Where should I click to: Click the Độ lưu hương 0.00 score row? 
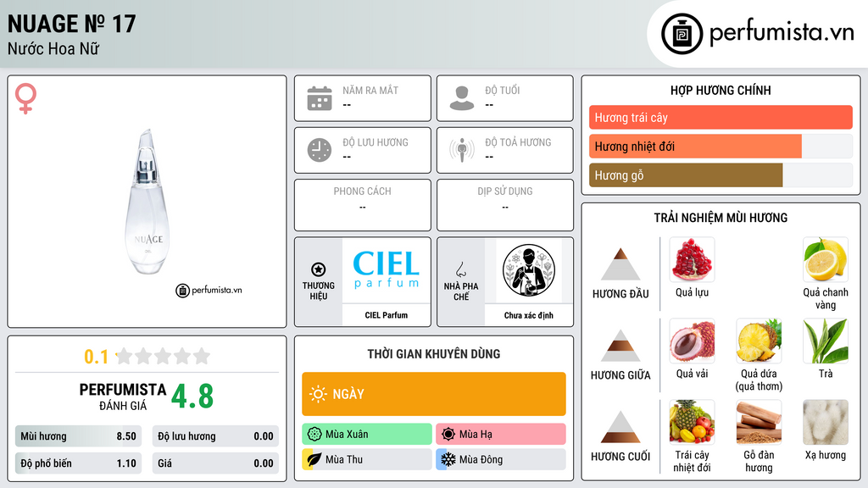[215, 436]
